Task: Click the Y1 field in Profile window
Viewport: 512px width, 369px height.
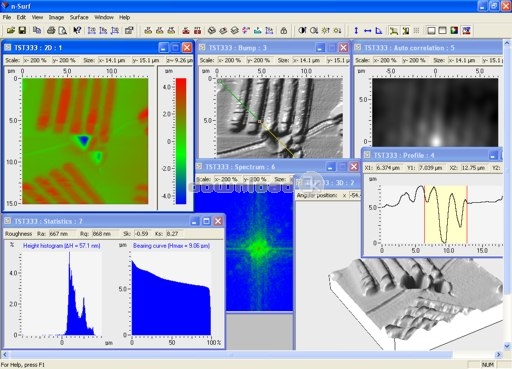Action: coord(431,168)
